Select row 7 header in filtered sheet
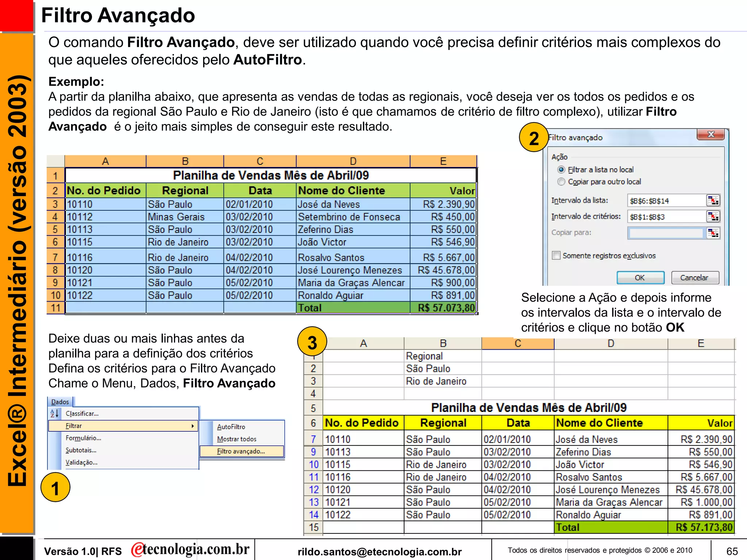 (313, 439)
